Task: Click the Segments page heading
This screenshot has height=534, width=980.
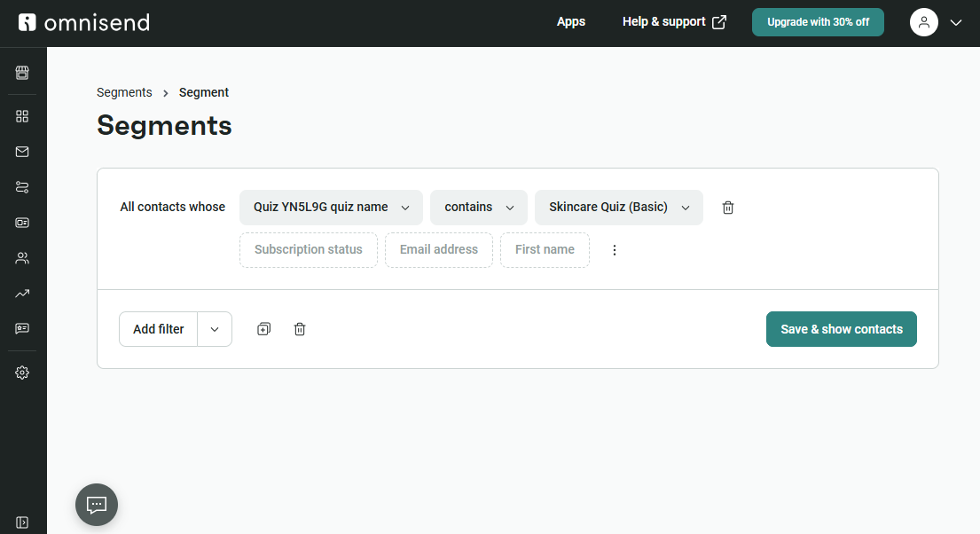Action: 164,126
